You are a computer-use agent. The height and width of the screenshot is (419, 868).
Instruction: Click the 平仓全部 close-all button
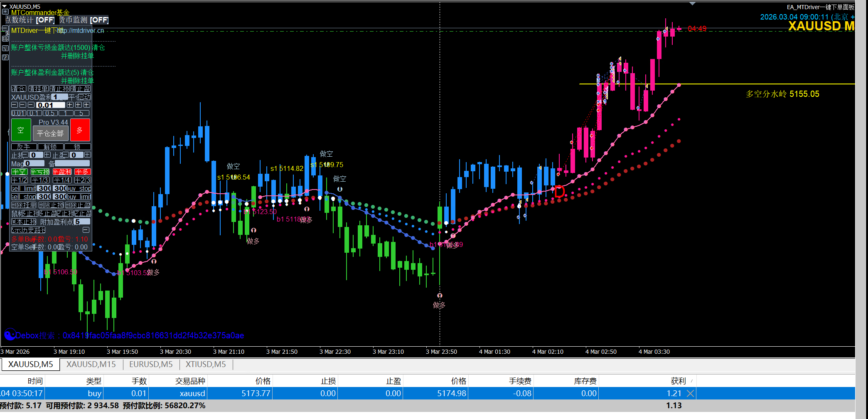50,133
